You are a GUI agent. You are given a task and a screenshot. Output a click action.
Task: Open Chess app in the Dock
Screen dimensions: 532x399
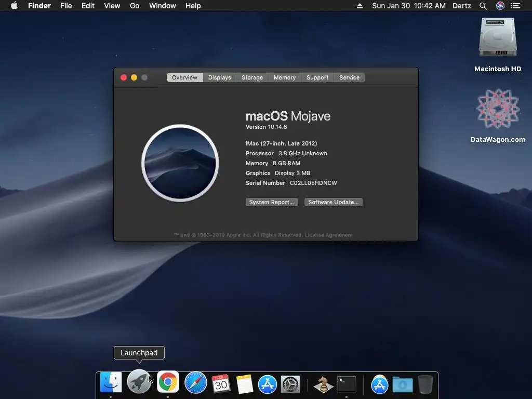click(323, 384)
